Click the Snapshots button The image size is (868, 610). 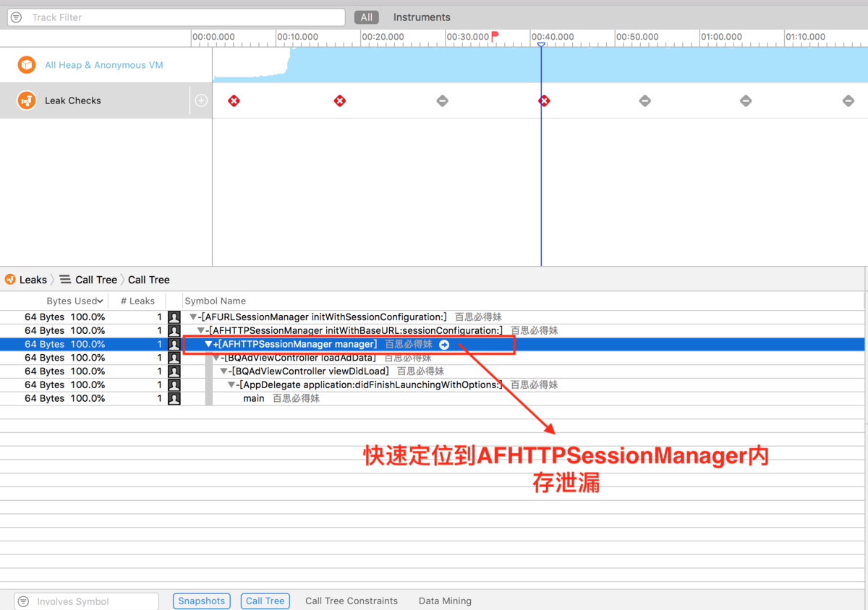(x=202, y=601)
